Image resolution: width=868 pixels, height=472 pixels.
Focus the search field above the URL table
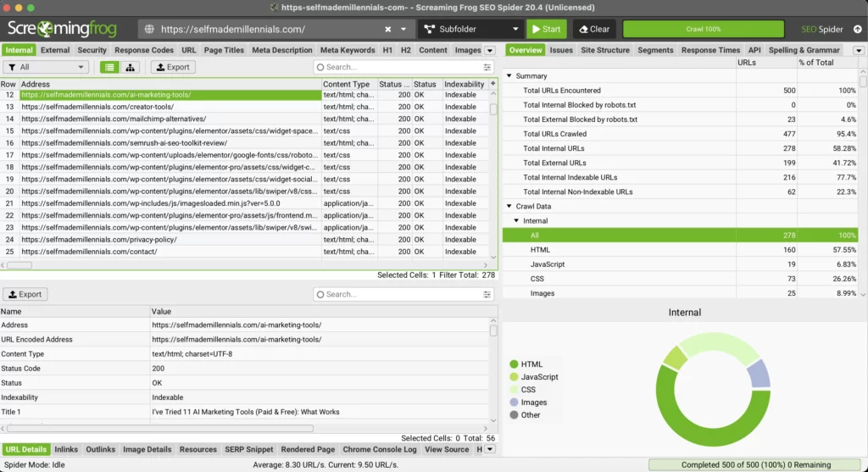(398, 67)
